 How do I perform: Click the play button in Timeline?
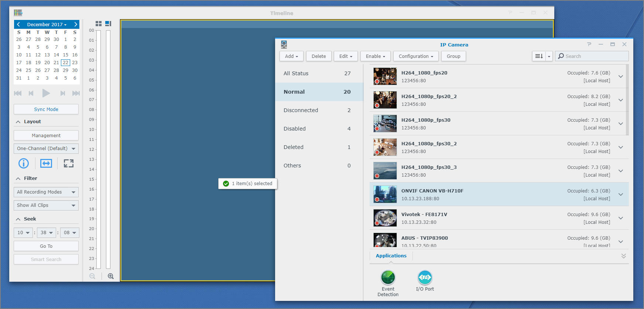point(46,93)
